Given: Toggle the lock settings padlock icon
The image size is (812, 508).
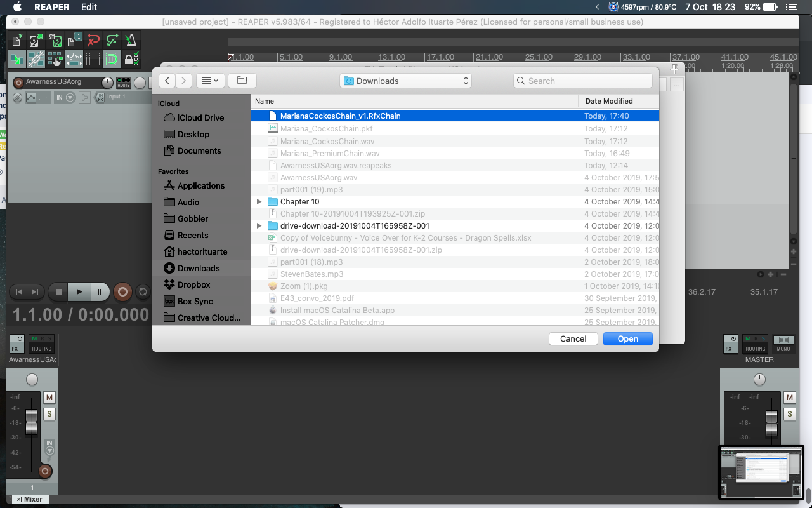Looking at the screenshot, I should (x=130, y=60).
